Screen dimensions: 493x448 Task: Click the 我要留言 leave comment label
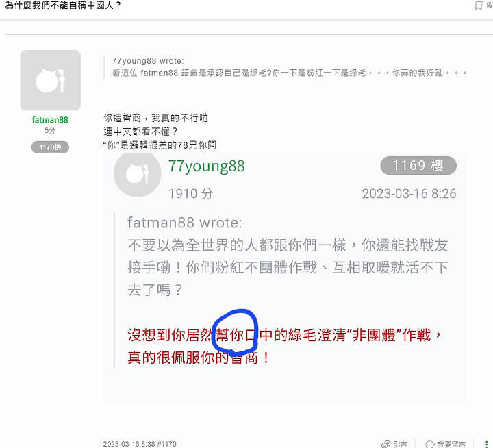point(451,444)
